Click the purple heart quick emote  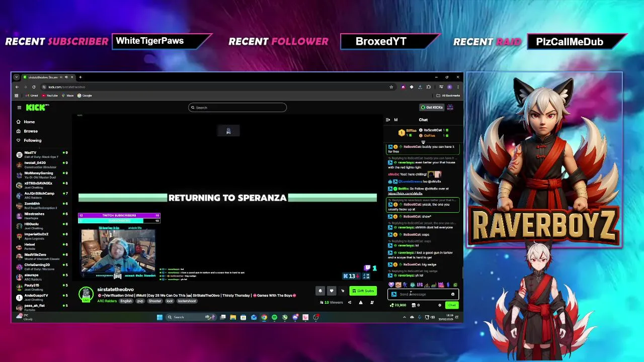click(x=391, y=285)
